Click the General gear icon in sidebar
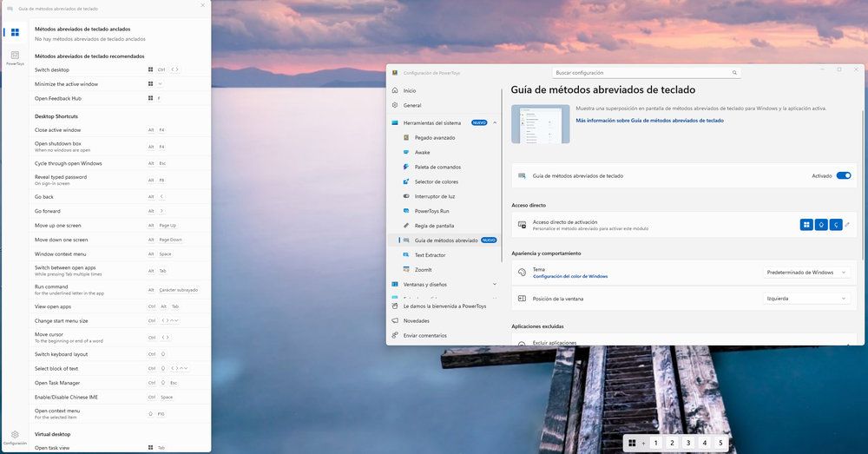The image size is (868, 454). 395,105
